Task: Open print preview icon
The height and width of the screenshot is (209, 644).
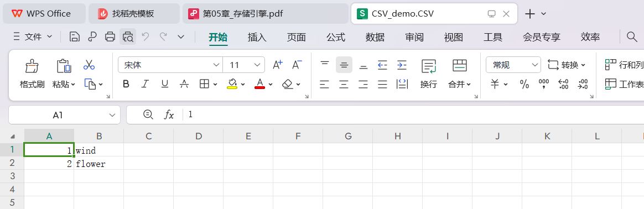Action: [128, 37]
